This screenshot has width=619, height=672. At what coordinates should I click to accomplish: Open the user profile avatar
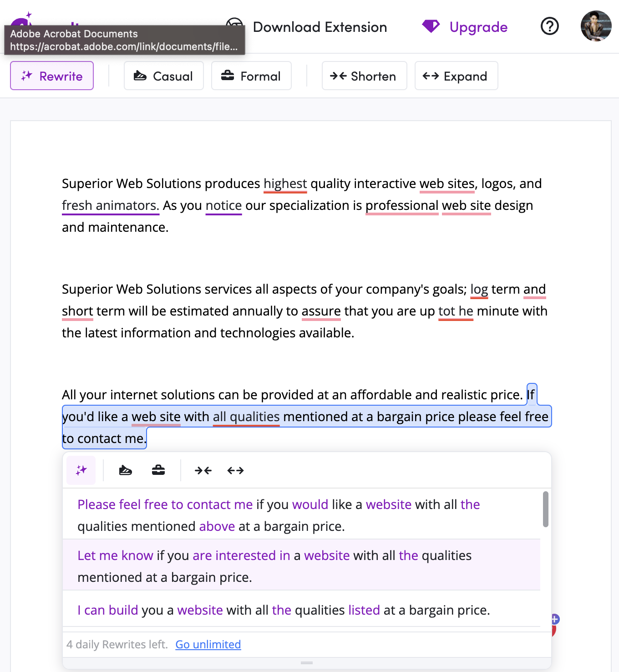(x=596, y=26)
